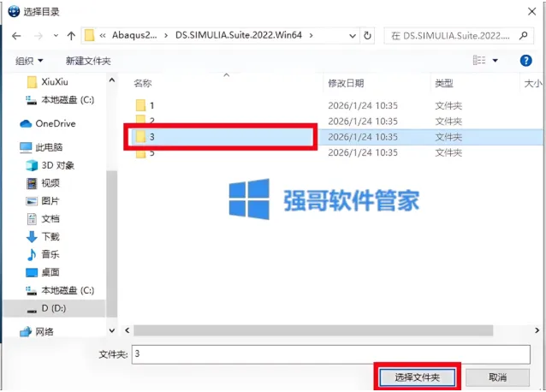Image resolution: width=546 pixels, height=392 pixels.
Task: Click 新建文件夹 button
Action: tap(88, 61)
